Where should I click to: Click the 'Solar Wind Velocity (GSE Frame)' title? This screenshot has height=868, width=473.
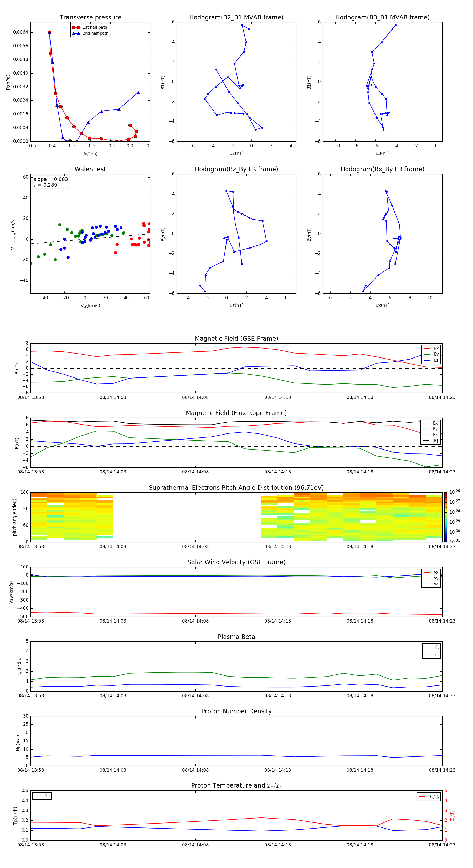click(236, 562)
